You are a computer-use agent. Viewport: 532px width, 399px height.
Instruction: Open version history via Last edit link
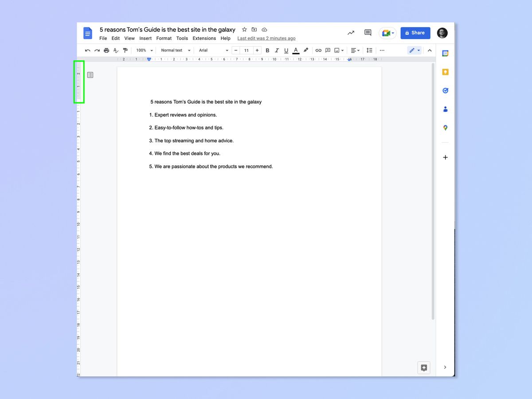(266, 38)
